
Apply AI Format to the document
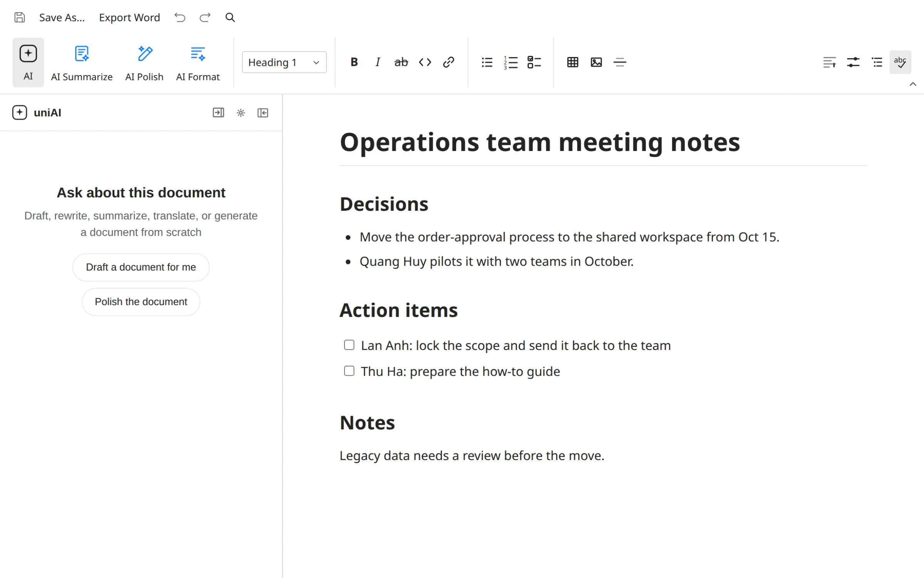click(198, 63)
